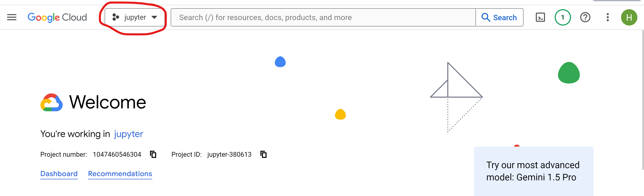
Task: Click the Welcome page cloud logo
Action: pyautogui.click(x=51, y=102)
